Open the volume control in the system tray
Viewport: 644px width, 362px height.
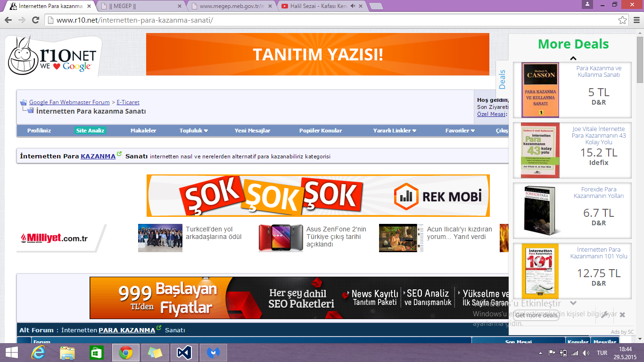coord(586,353)
